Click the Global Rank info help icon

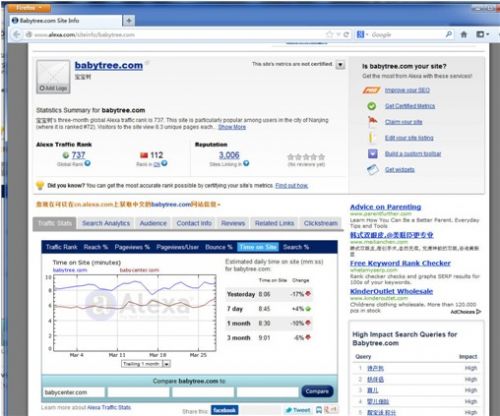click(x=87, y=163)
